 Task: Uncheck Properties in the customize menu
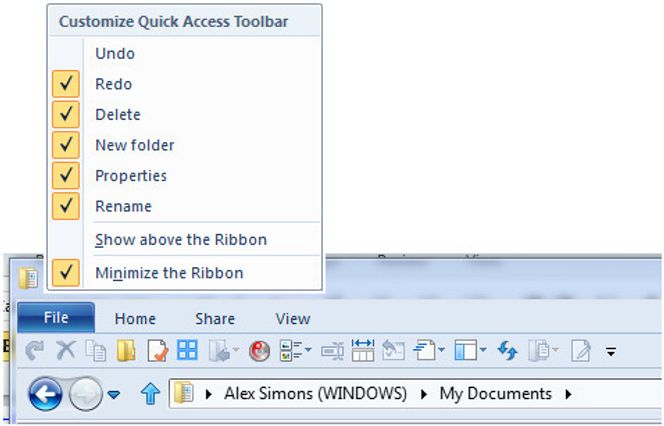[185, 175]
